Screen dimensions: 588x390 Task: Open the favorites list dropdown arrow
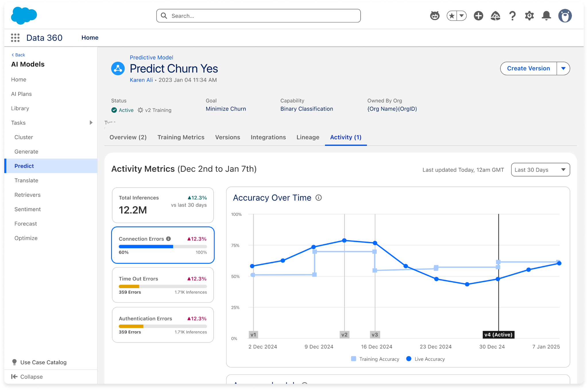coord(462,16)
